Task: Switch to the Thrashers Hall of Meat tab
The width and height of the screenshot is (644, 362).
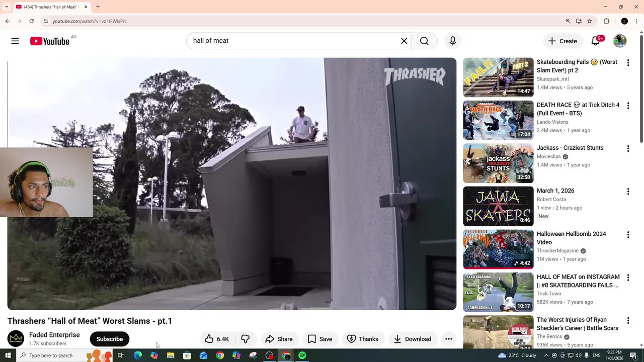Action: click(51, 7)
